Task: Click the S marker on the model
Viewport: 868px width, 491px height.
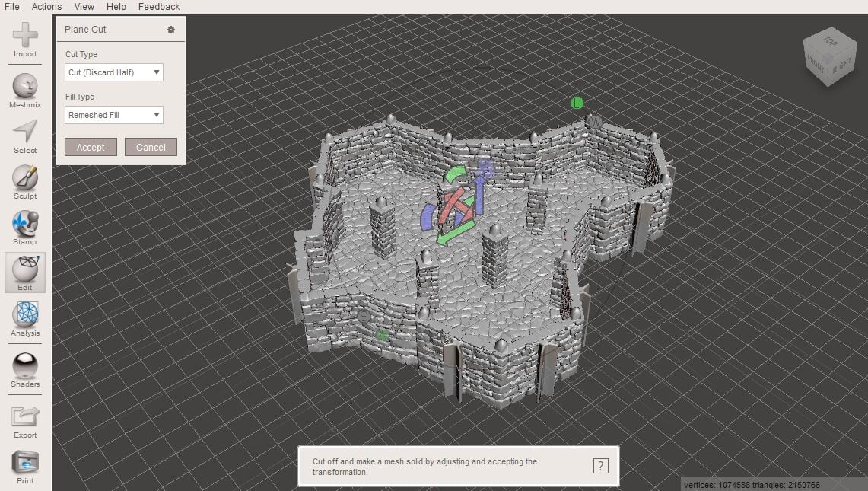Action: 363,317
